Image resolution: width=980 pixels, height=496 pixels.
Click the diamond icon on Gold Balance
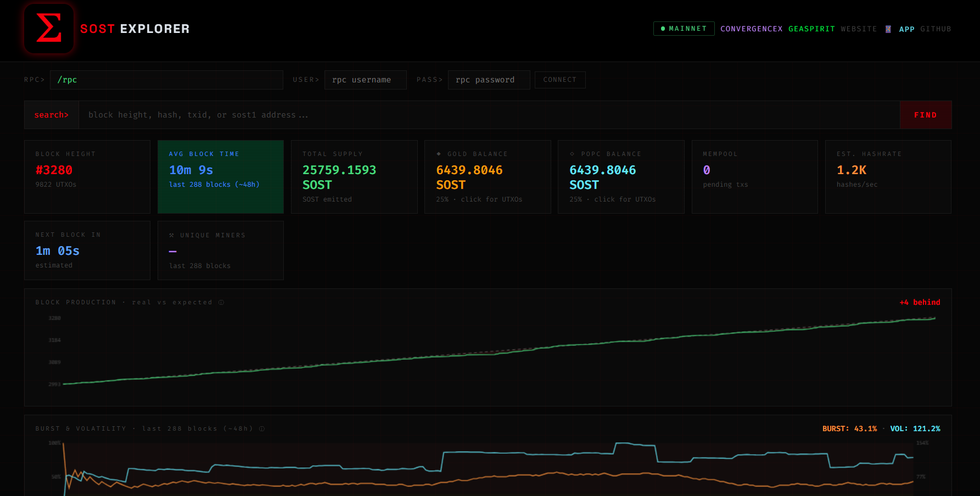pos(439,154)
